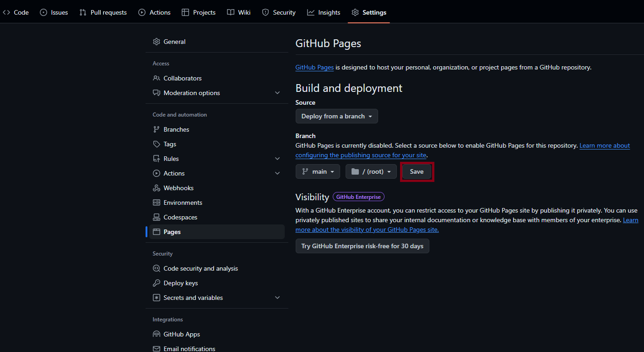Open Environments in sidebar
The height and width of the screenshot is (352, 644).
coord(217,203)
